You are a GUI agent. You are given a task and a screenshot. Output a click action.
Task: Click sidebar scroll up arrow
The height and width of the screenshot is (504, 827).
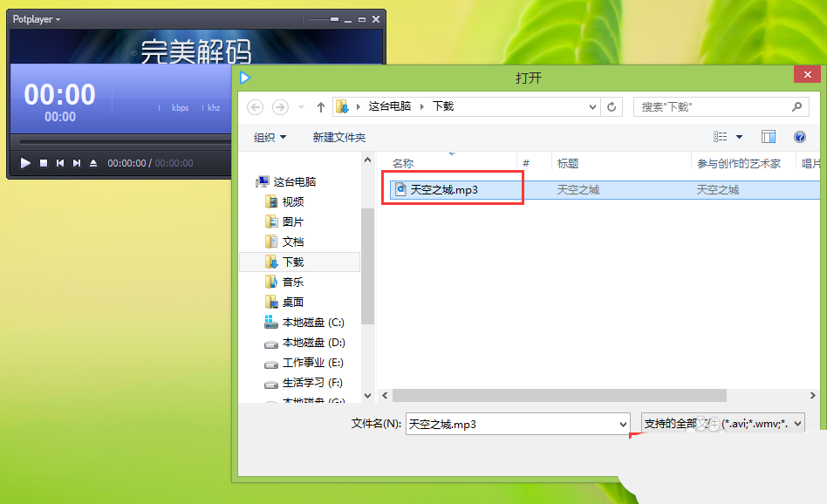tap(367, 160)
